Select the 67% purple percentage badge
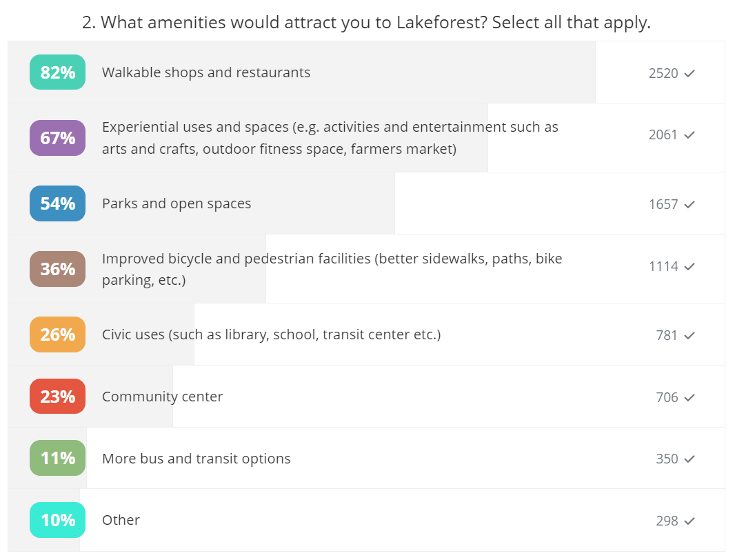The height and width of the screenshot is (560, 735). (x=57, y=138)
